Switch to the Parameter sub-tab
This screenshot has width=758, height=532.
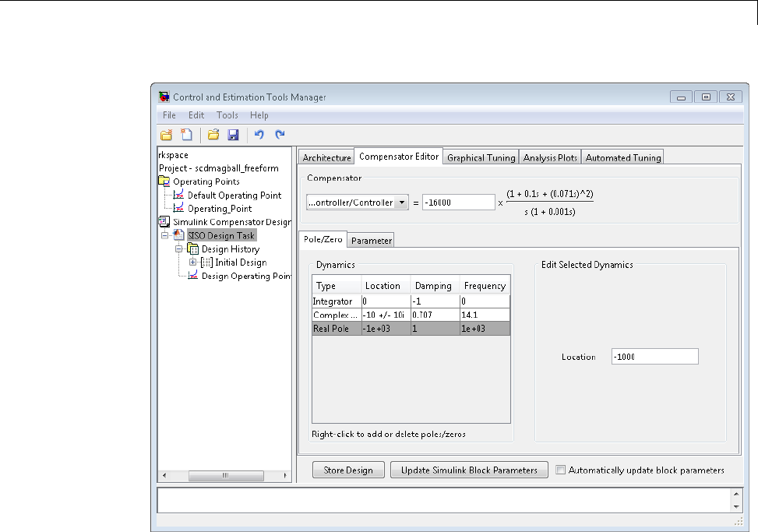(372, 240)
